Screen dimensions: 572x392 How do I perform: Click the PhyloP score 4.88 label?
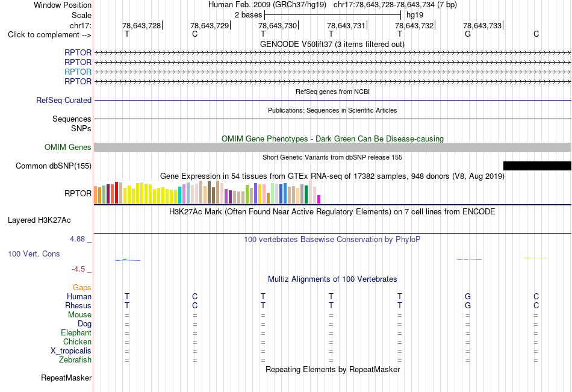point(77,239)
